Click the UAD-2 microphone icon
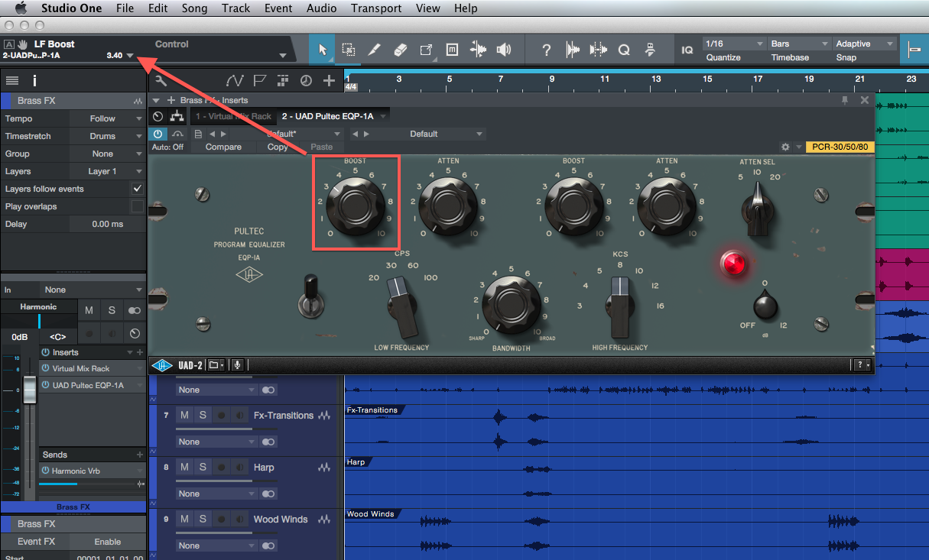Viewport: 929px width, 560px height. click(238, 365)
